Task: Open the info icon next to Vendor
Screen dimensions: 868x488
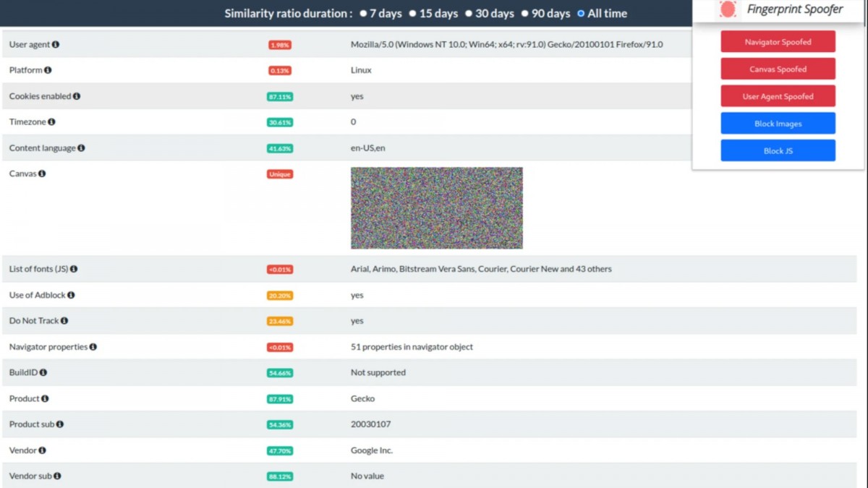Action: point(42,450)
